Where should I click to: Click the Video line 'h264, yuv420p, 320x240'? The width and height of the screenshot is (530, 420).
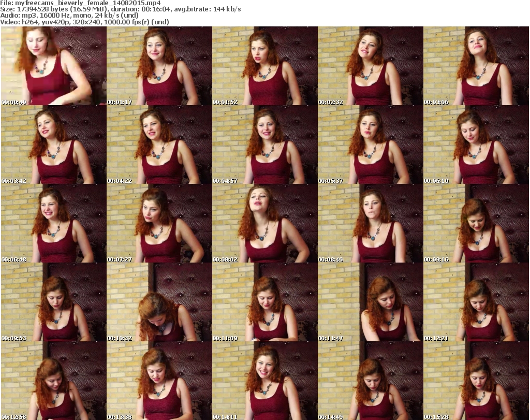point(84,22)
